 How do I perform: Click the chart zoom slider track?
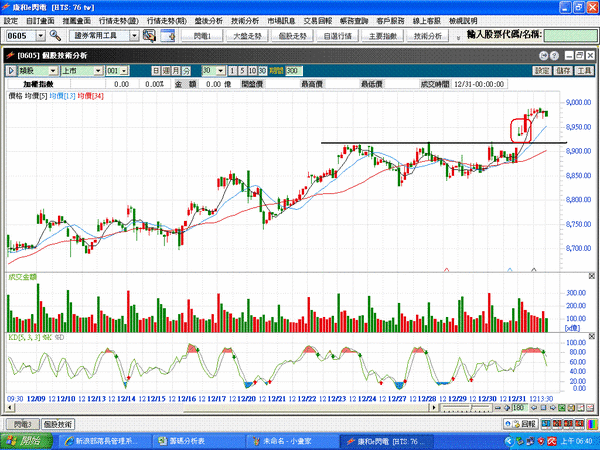click(466, 408)
